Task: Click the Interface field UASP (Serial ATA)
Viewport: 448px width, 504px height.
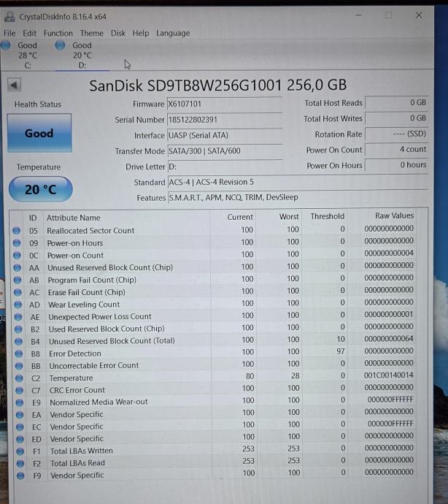Action: (x=225, y=135)
